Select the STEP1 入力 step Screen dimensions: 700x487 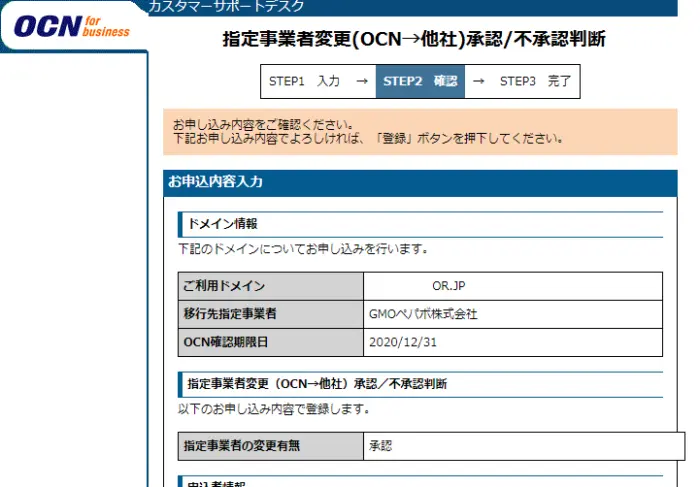(x=305, y=81)
